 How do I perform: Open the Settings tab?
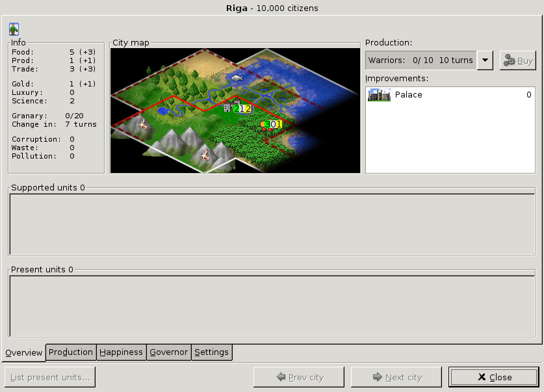pyautogui.click(x=212, y=352)
